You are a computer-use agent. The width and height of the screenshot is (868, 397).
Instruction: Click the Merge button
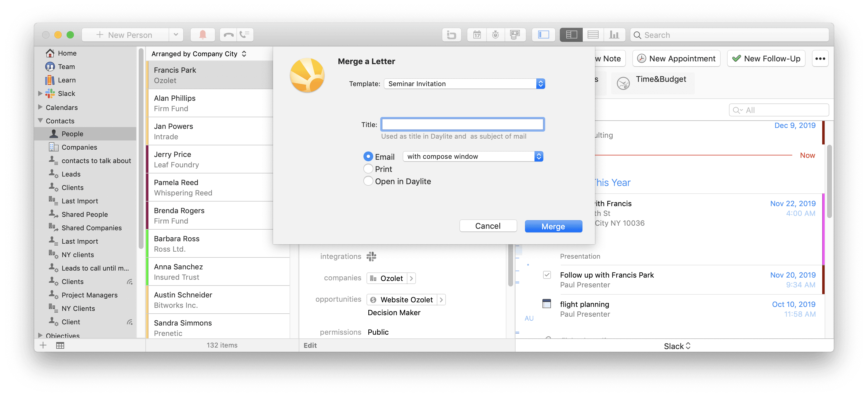pos(553,227)
